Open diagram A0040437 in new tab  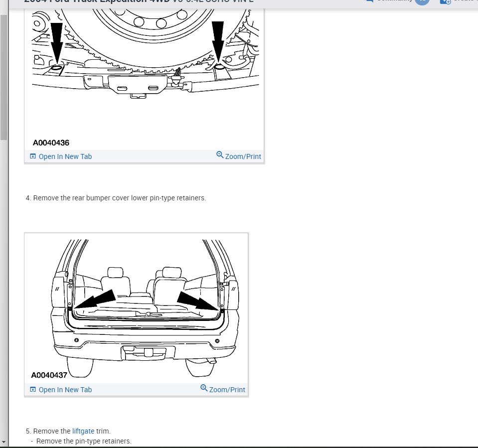pos(61,390)
